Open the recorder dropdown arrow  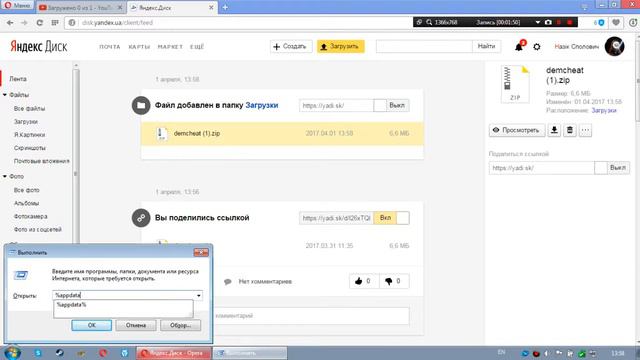(x=538, y=22)
